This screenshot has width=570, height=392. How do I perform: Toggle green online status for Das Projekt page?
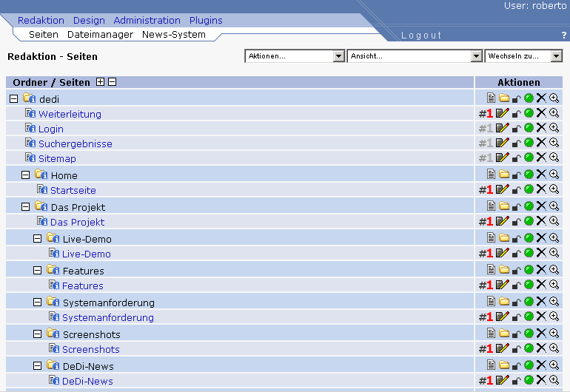(x=529, y=221)
